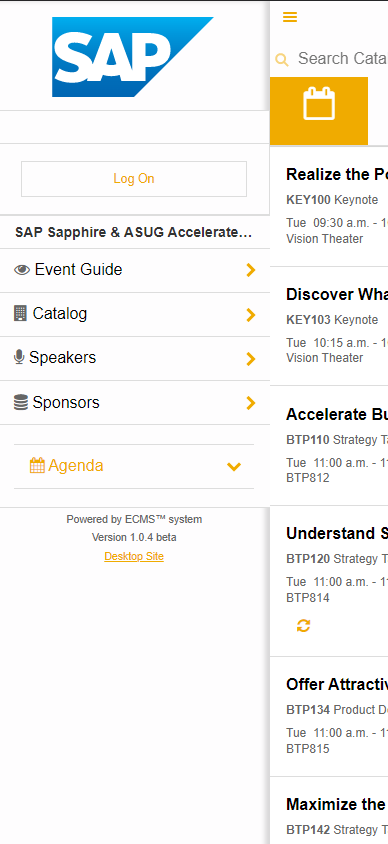Open the Speakers menu item
The width and height of the screenshot is (388, 844).
[135, 358]
